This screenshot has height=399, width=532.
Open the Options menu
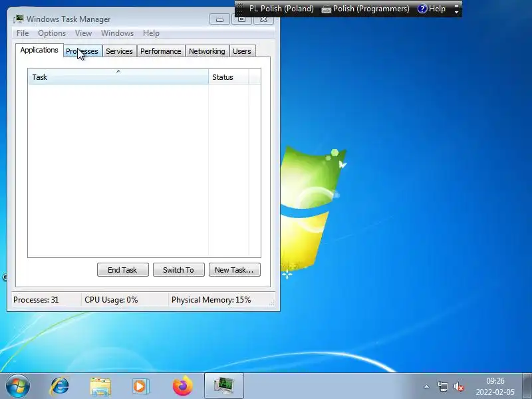[x=52, y=33]
